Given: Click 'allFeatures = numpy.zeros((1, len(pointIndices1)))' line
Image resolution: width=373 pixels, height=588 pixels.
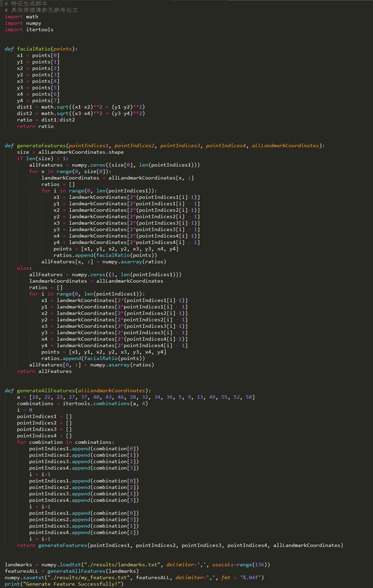Looking at the screenshot, I should pyautogui.click(x=105, y=275).
